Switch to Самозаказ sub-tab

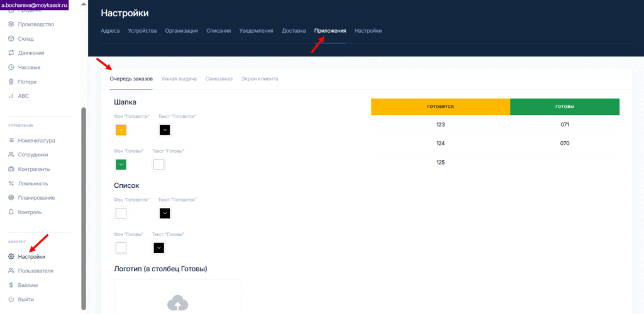click(219, 78)
